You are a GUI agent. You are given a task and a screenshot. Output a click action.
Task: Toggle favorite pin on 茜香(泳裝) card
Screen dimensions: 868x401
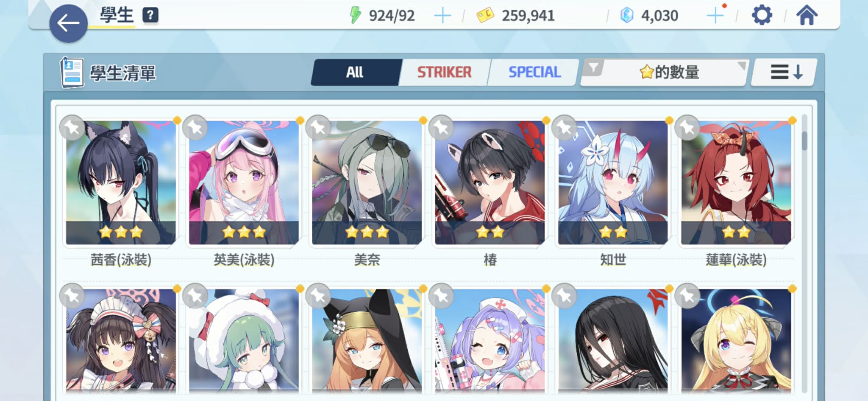[x=72, y=127]
